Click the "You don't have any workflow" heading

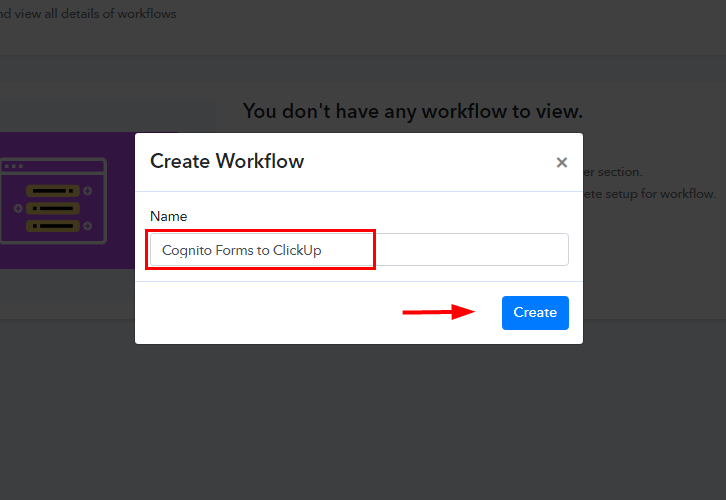(412, 111)
